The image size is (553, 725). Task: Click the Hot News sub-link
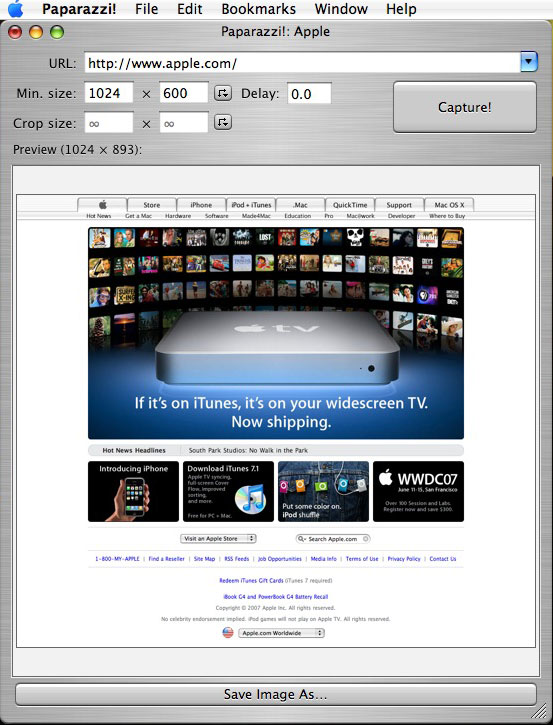[x=98, y=216]
